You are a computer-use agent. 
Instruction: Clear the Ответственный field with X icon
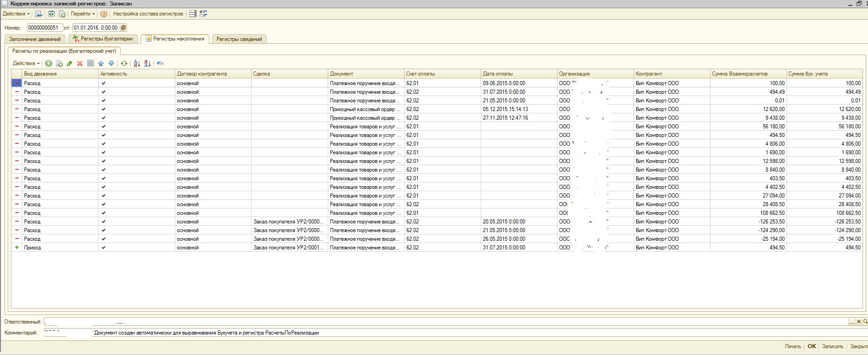click(x=859, y=322)
